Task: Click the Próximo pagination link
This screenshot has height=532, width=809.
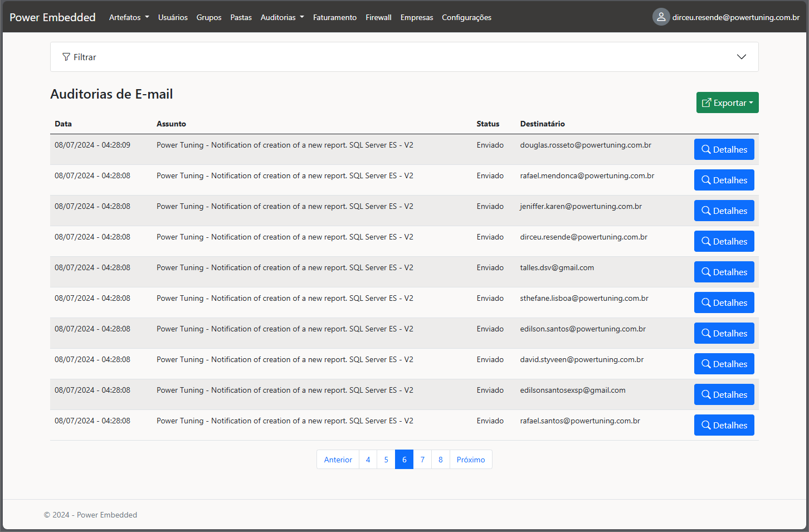Action: (470, 460)
